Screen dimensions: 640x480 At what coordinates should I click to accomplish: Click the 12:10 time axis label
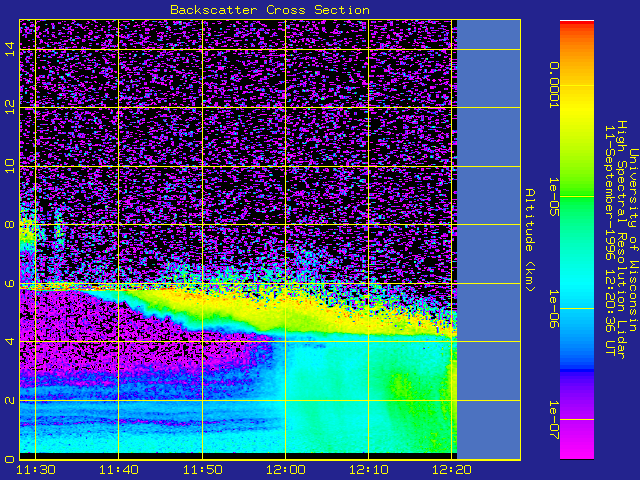(369, 470)
